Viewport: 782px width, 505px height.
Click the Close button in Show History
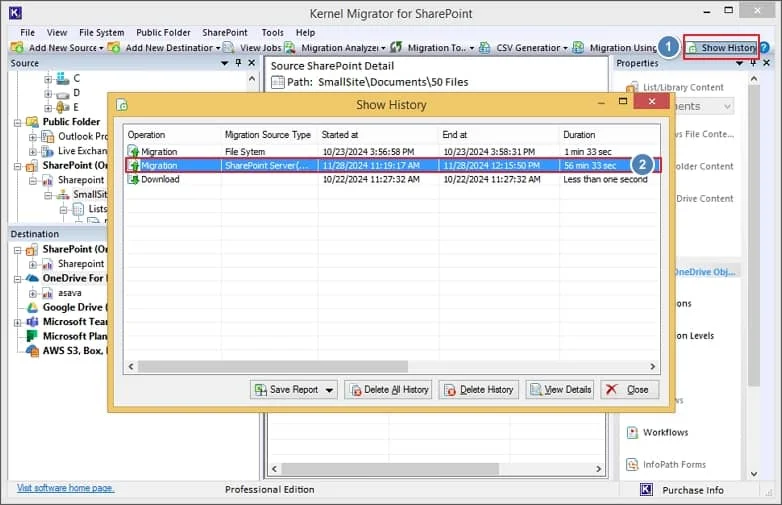click(x=629, y=390)
